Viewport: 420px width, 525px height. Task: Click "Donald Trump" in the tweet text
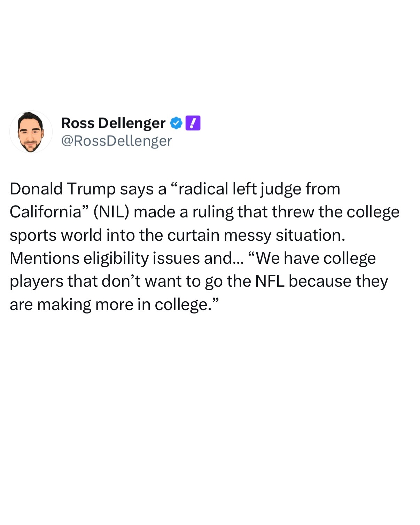[62, 189]
